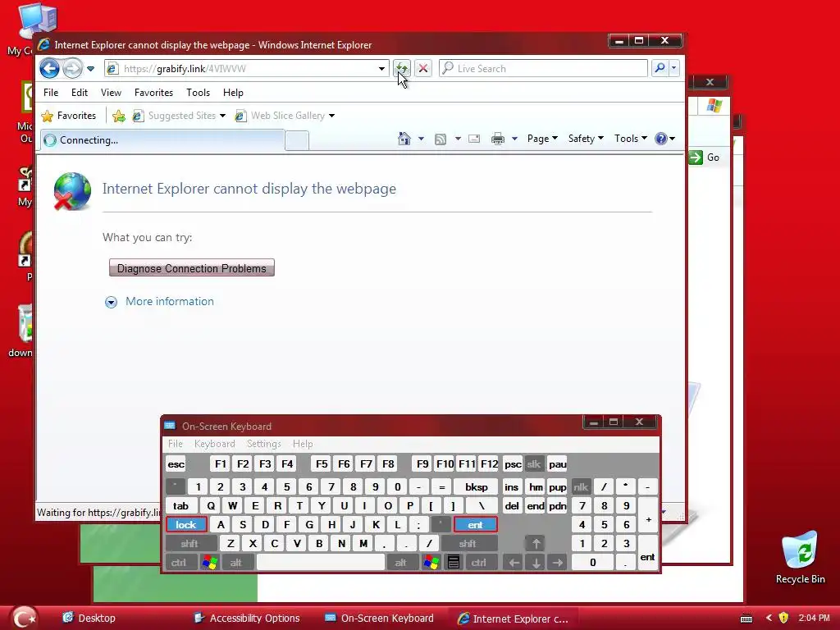
Task: Click the Start button on the taskbar
Action: coord(25,618)
